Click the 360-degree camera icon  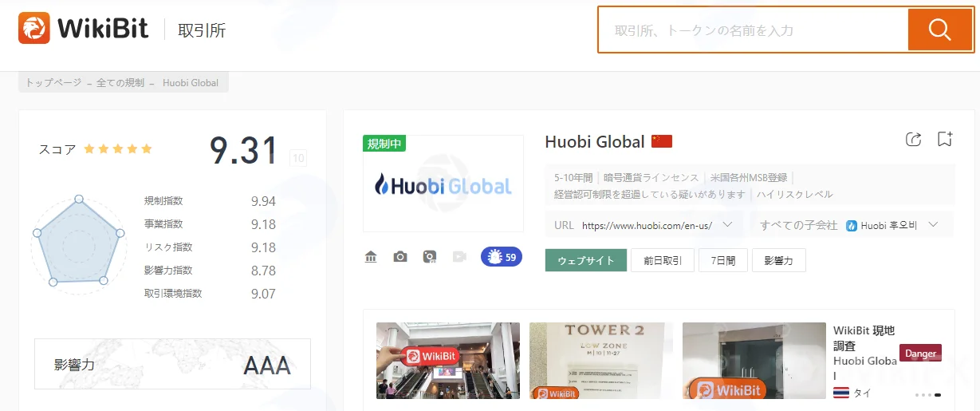[x=430, y=257]
